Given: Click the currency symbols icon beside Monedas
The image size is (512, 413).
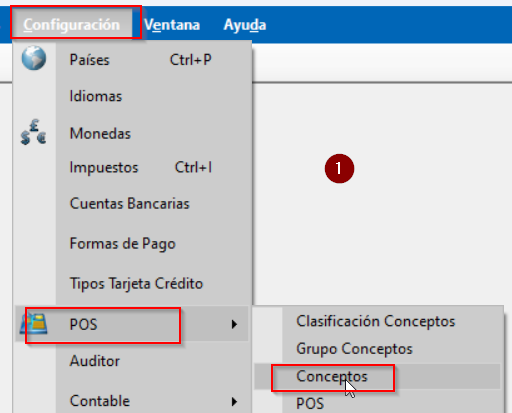Looking at the screenshot, I should coord(33,132).
